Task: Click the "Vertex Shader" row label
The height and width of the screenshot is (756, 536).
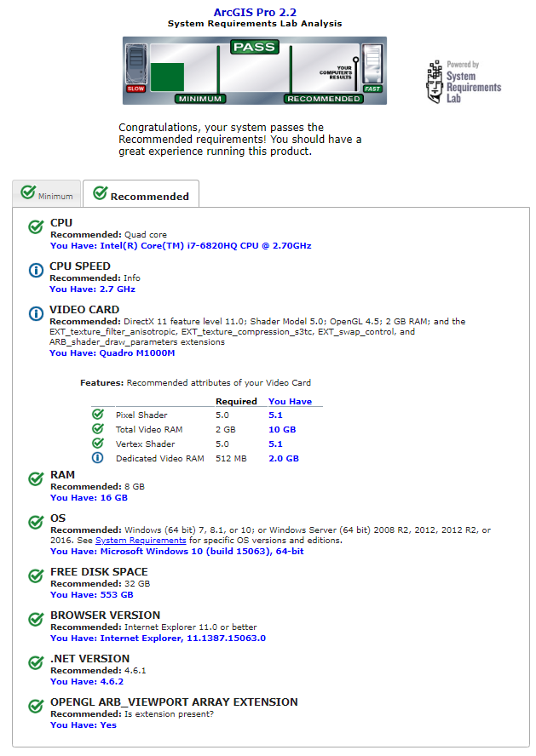Action: (145, 444)
